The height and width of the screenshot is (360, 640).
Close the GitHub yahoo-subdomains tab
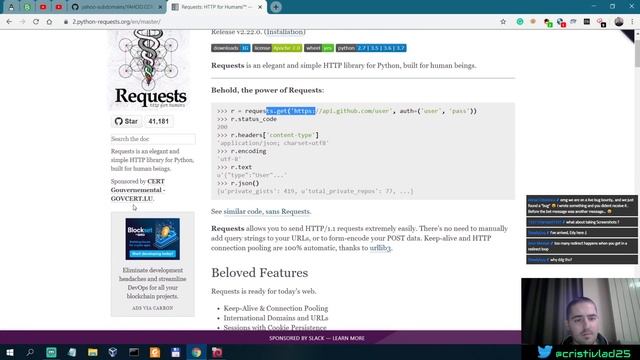pyautogui.click(x=160, y=7)
